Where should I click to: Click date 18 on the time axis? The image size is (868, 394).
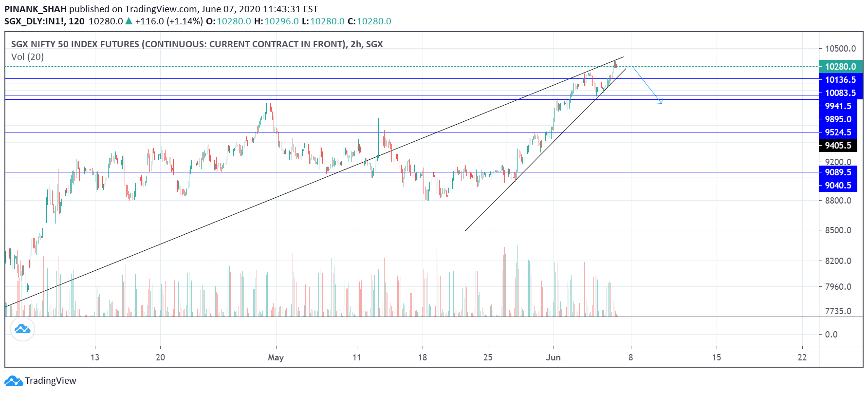click(x=423, y=357)
